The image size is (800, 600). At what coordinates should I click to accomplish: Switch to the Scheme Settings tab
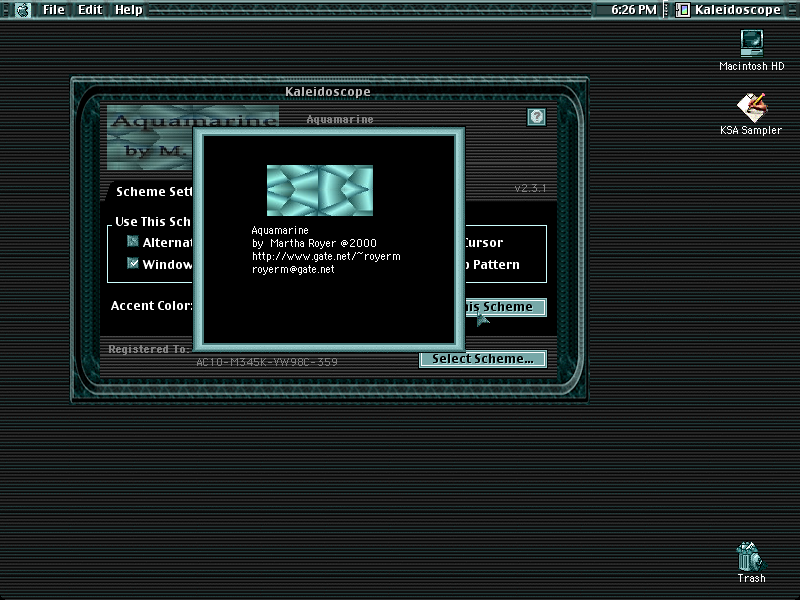(x=154, y=192)
